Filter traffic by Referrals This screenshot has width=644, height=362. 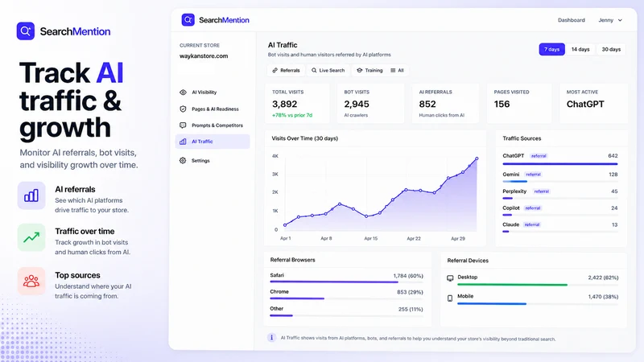pyautogui.click(x=286, y=70)
